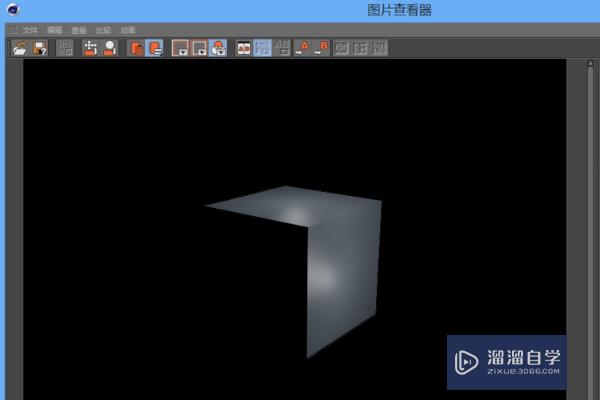Screen dimensions: 600x400
Task: Click the second frame-with-camera icon
Action: (x=199, y=48)
